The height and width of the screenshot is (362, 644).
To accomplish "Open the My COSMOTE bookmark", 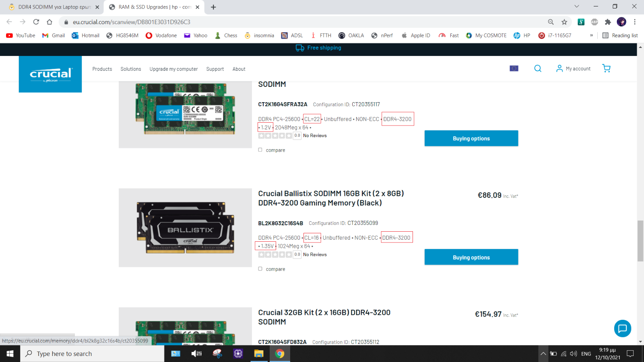I will [x=486, y=35].
